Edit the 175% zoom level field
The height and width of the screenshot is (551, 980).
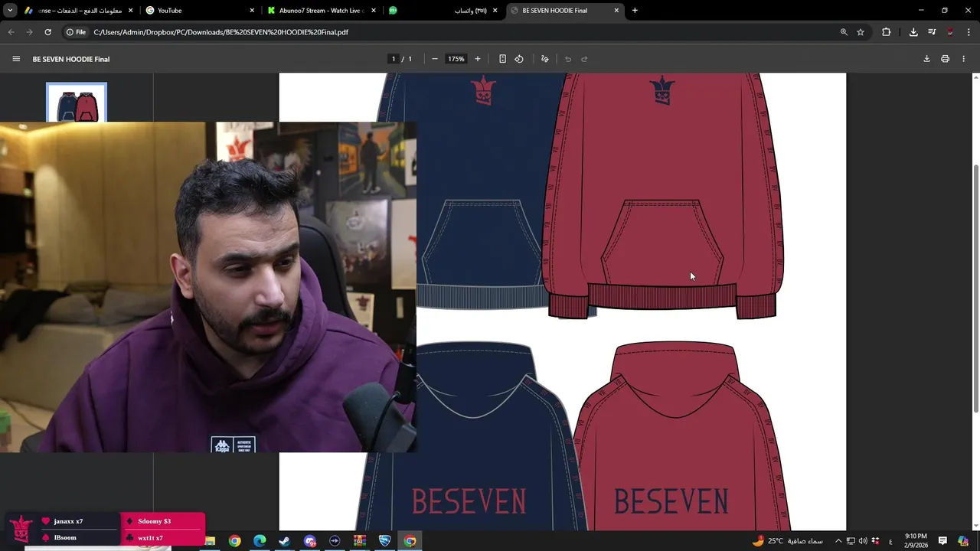tap(456, 59)
